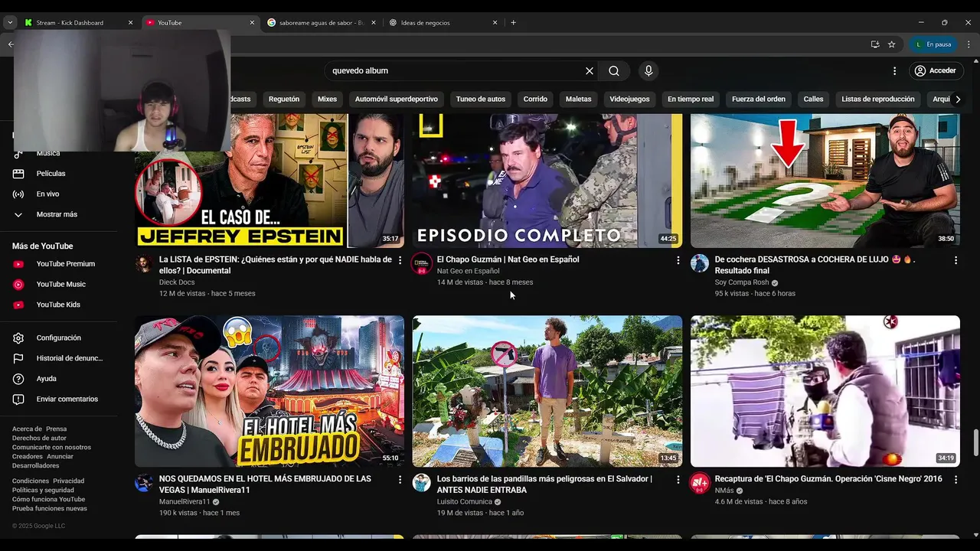Select the Tuneo de autos chip
The image size is (980, 551).
[481, 99]
